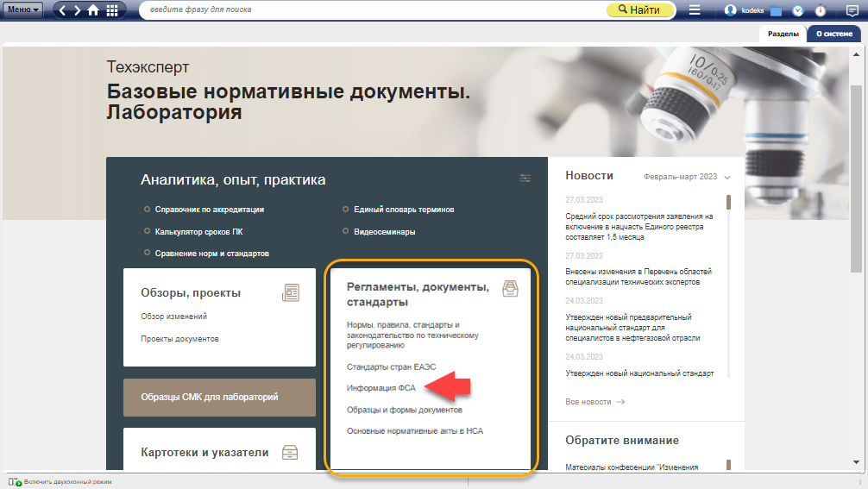Screen dimensions: 868x489
Task: Click the Обратите внимание heading
Action: pyautogui.click(x=621, y=441)
